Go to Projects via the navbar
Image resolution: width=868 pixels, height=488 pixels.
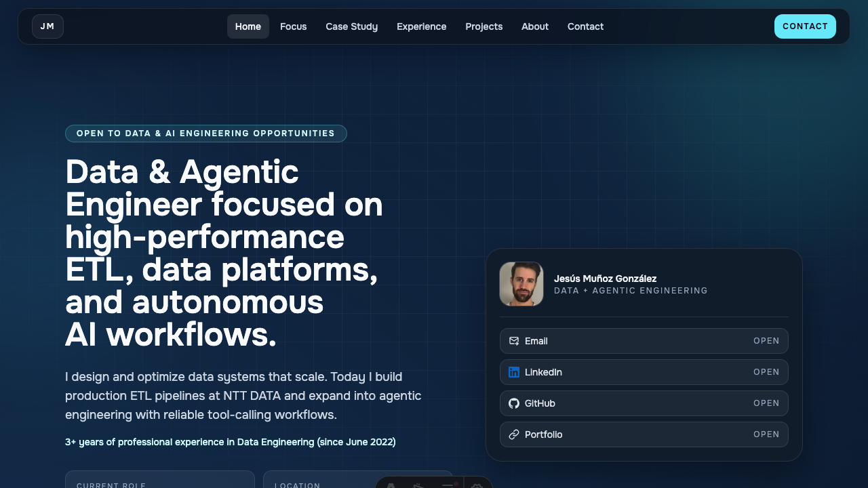pos(484,26)
